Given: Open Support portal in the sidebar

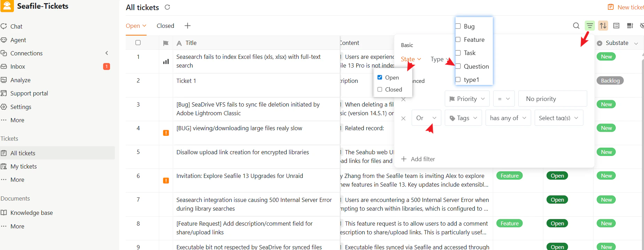Looking at the screenshot, I should 29,93.
